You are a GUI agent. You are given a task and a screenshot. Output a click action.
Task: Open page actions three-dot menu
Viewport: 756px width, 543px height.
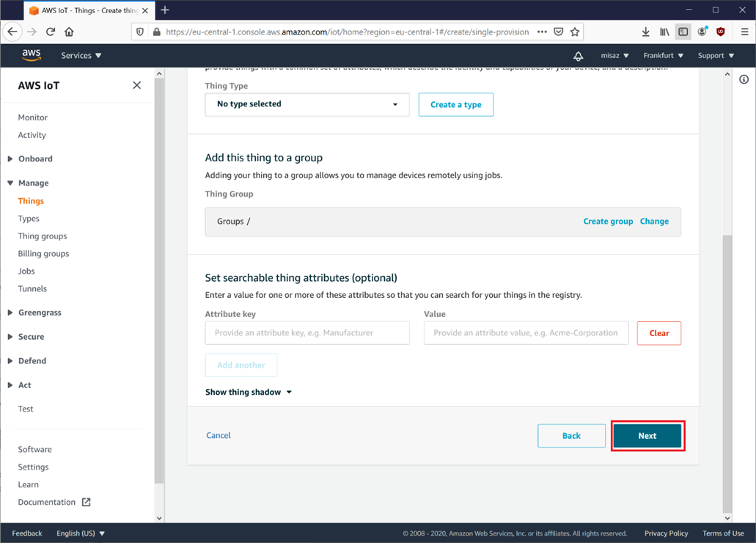click(x=542, y=32)
